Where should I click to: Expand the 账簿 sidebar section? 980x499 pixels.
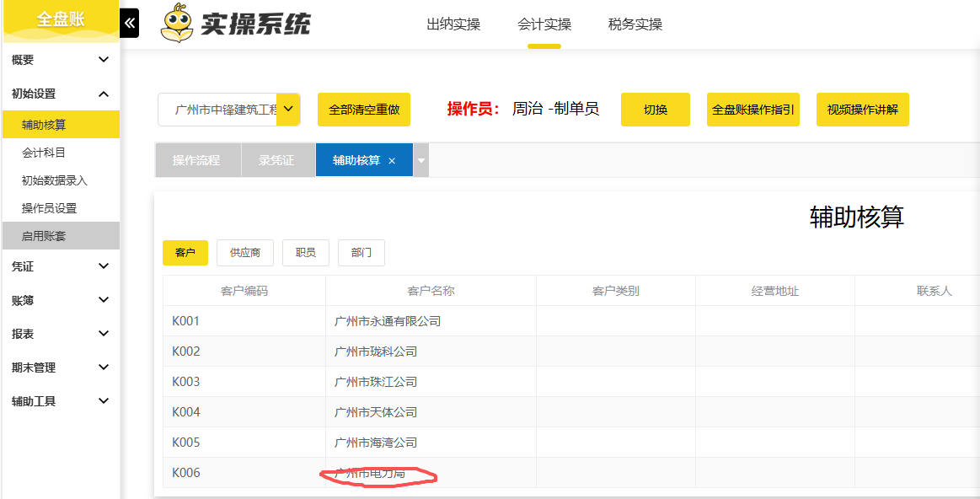tap(104, 300)
